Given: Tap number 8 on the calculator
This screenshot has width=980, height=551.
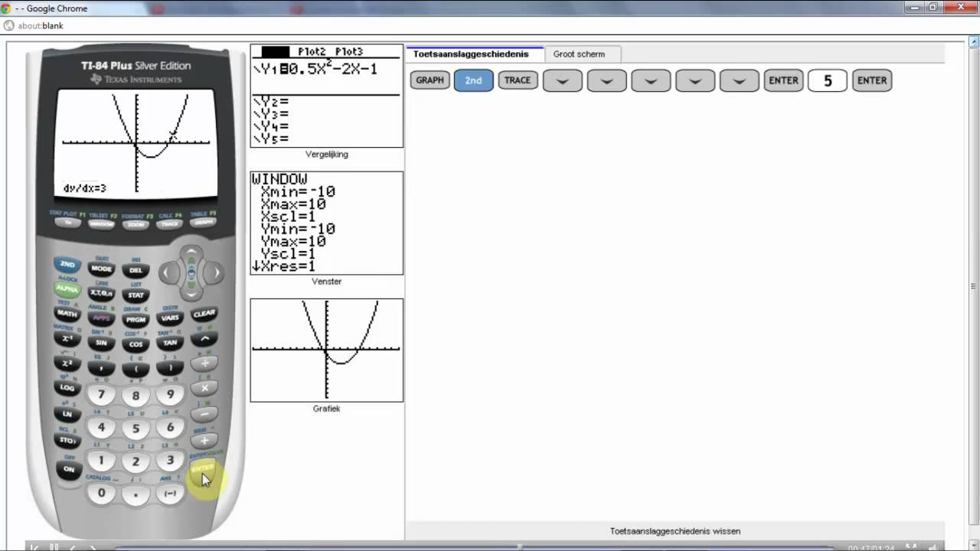Looking at the screenshot, I should 136,396.
